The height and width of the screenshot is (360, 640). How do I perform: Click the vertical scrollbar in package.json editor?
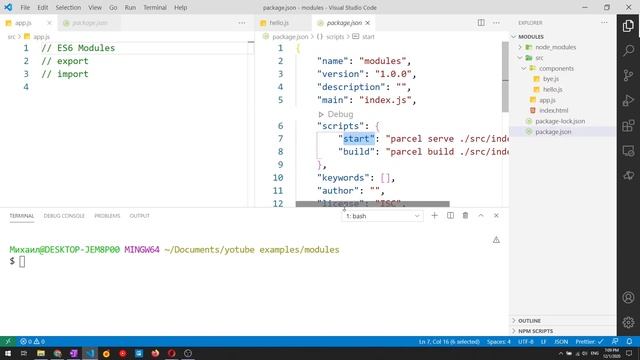(505, 77)
